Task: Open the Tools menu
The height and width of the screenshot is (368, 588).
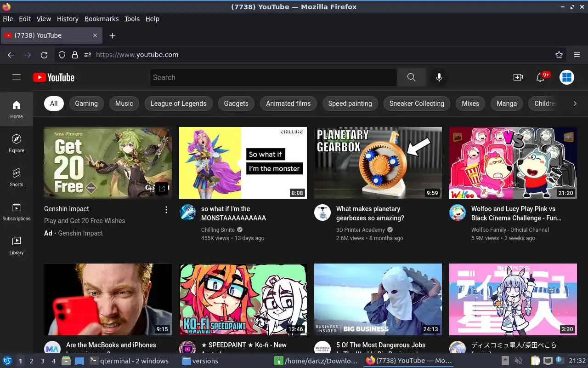Action: click(x=132, y=19)
